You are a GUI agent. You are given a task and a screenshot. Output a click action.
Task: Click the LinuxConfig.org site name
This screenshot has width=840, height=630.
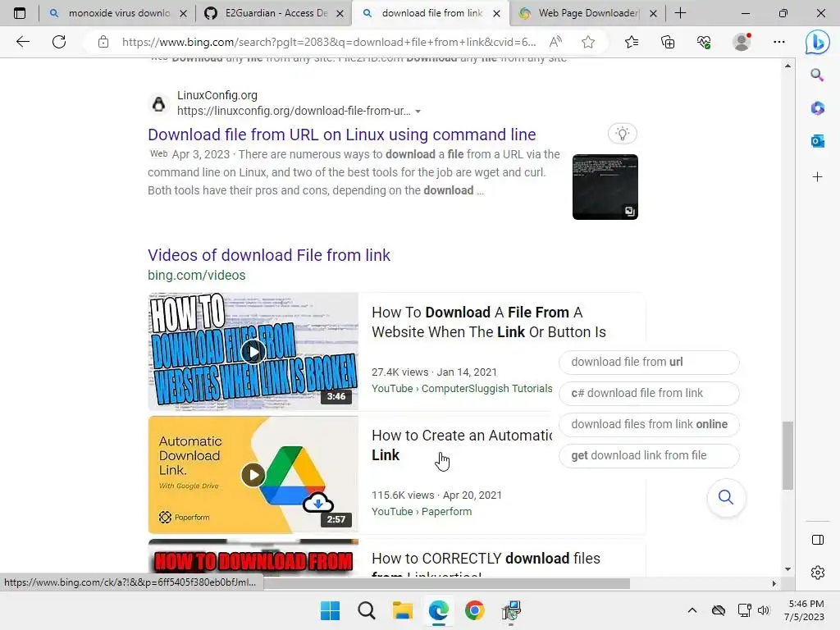click(x=217, y=95)
